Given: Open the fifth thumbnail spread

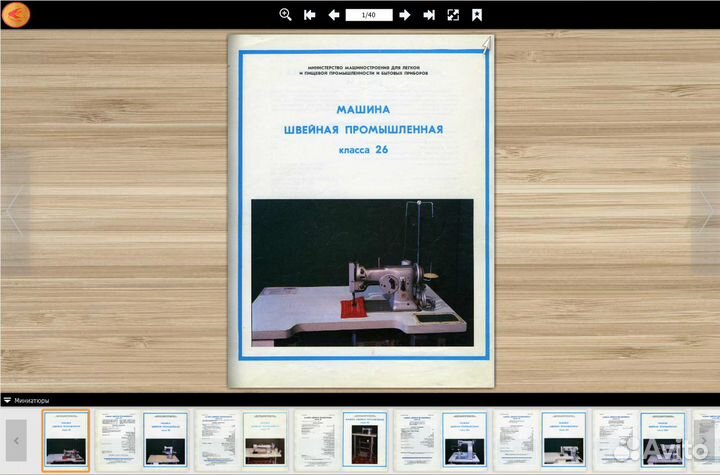Looking at the screenshot, I should 440,439.
